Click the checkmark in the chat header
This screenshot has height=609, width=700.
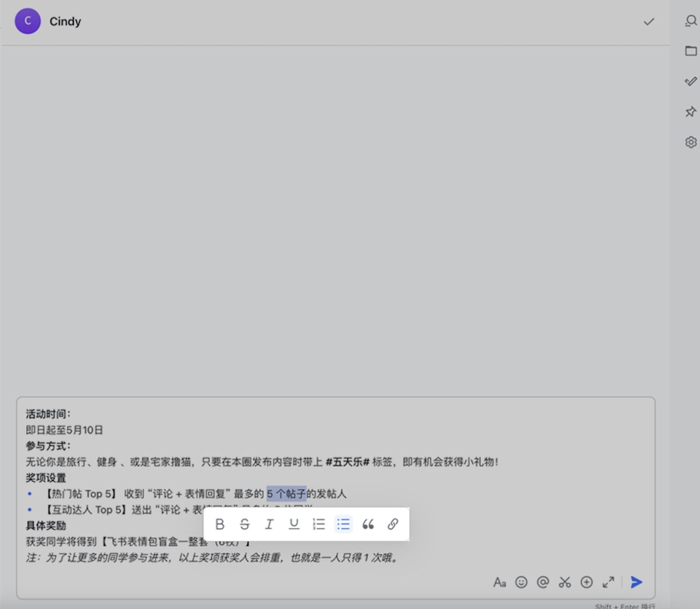(x=649, y=22)
